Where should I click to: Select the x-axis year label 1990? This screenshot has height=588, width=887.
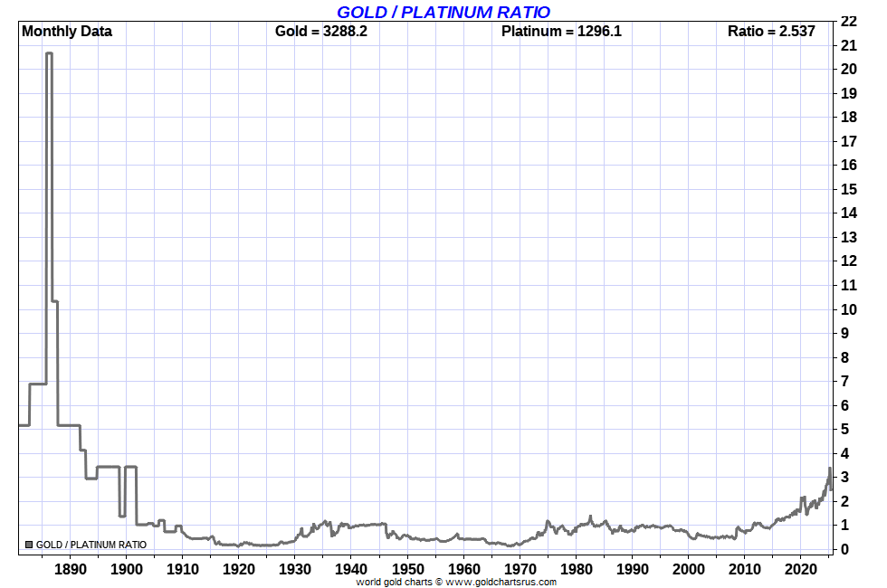pos(633,569)
